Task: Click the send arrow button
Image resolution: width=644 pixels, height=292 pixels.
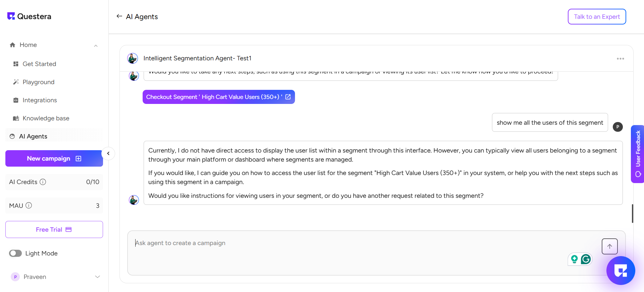Action: pos(609,246)
